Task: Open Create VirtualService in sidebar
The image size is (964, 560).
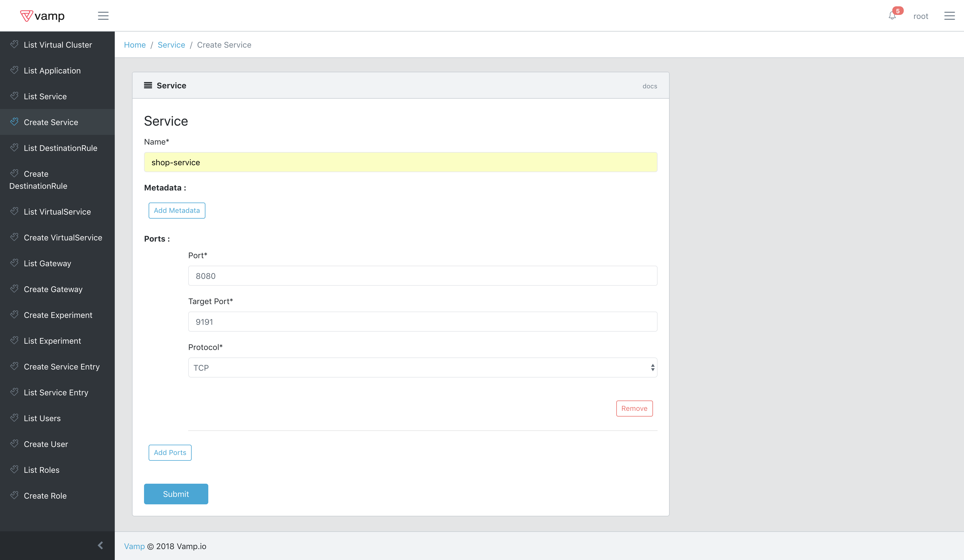Action: (x=63, y=238)
